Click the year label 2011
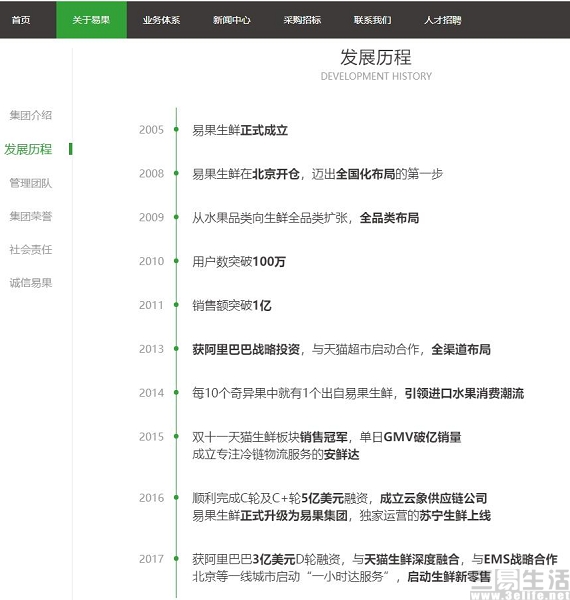The image size is (570, 600). (151, 305)
